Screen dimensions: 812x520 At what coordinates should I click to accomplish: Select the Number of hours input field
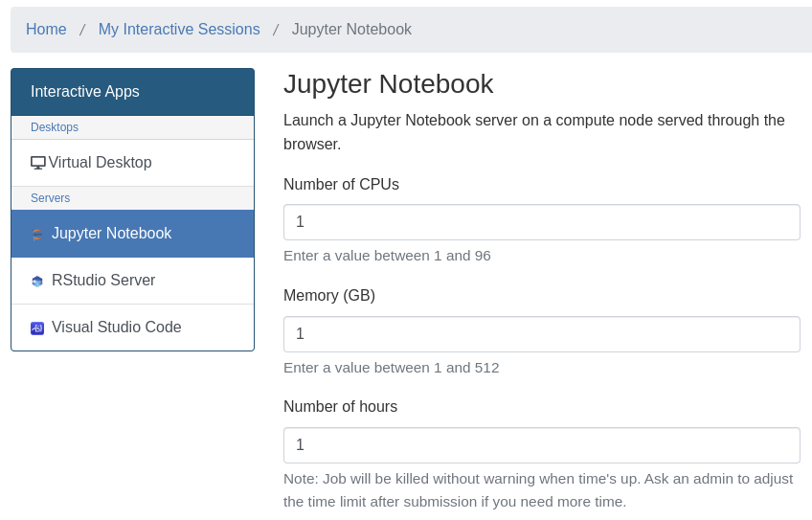point(541,445)
